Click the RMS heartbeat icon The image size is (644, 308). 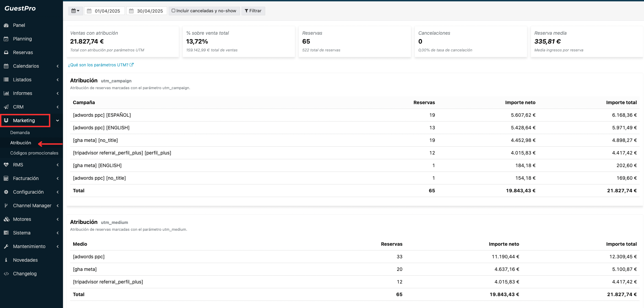[x=6, y=165]
